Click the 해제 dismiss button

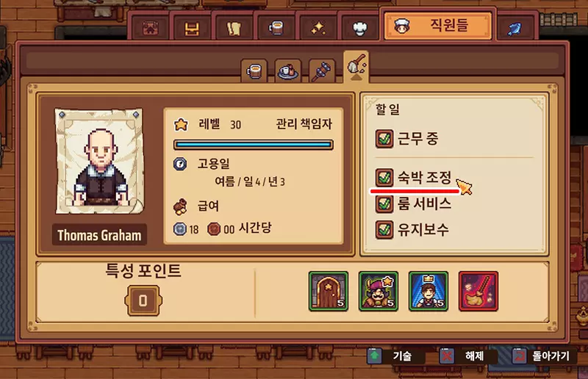[468, 355]
